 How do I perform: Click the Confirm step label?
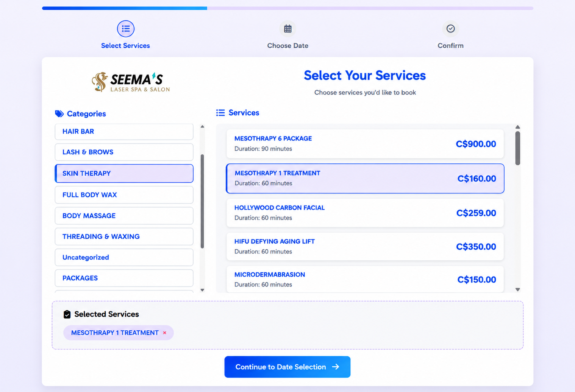pos(450,46)
